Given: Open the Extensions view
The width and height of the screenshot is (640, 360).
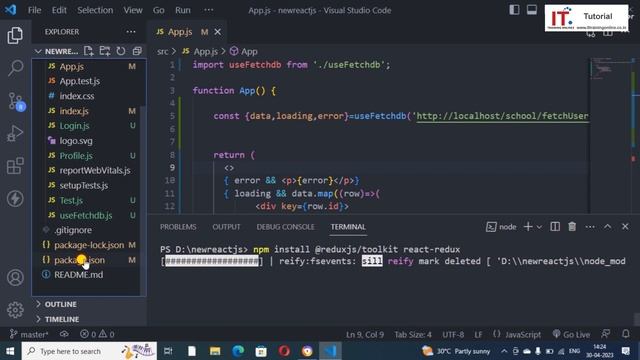Looking at the screenshot, I should click(15, 166).
